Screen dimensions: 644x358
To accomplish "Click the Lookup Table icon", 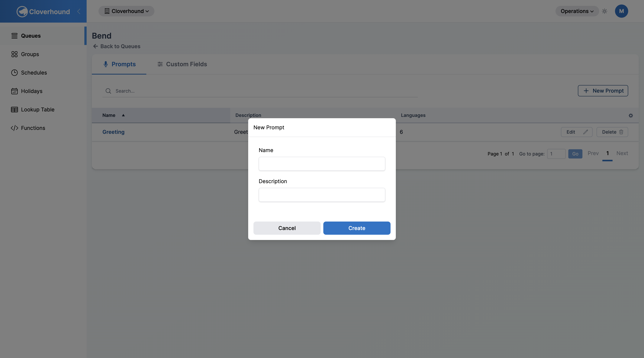I will tap(14, 110).
